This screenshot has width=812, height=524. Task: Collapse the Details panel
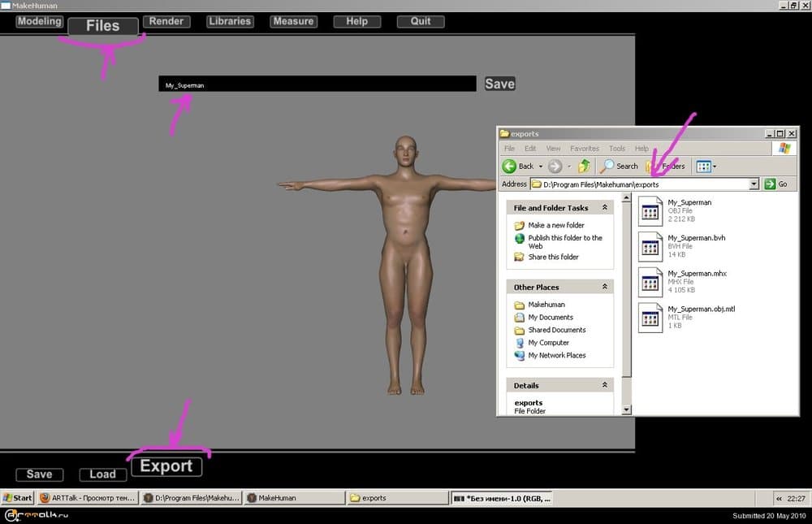[604, 385]
